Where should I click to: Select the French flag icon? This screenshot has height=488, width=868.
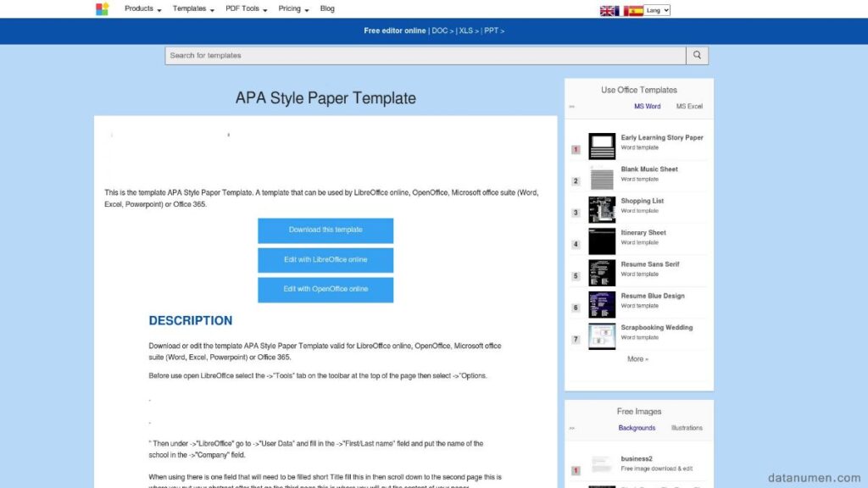click(620, 10)
